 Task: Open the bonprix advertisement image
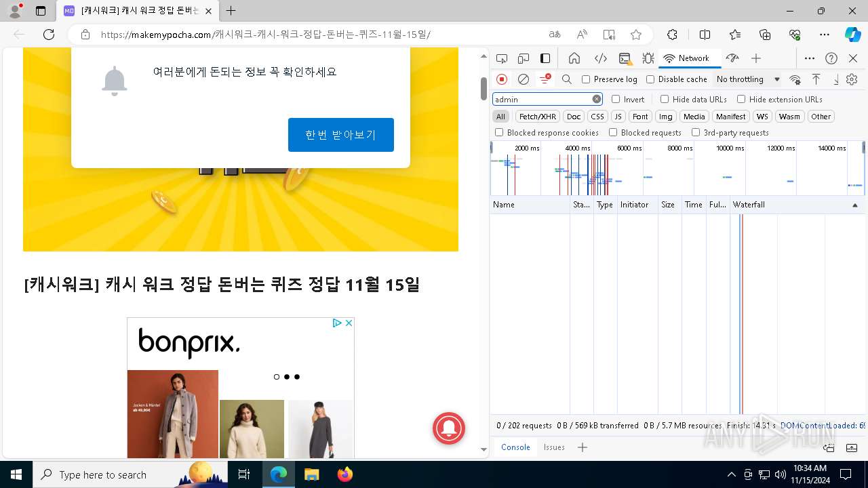(241, 388)
